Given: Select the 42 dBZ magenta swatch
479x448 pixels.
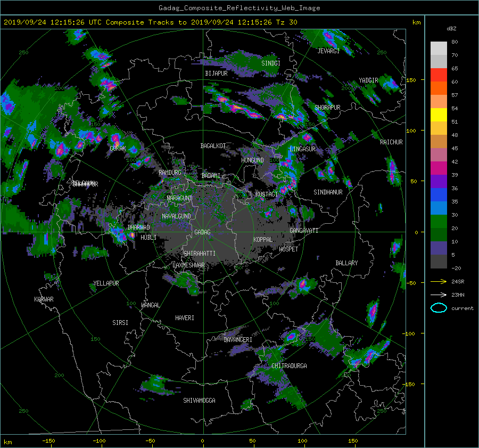Looking at the screenshot, I should tap(439, 168).
